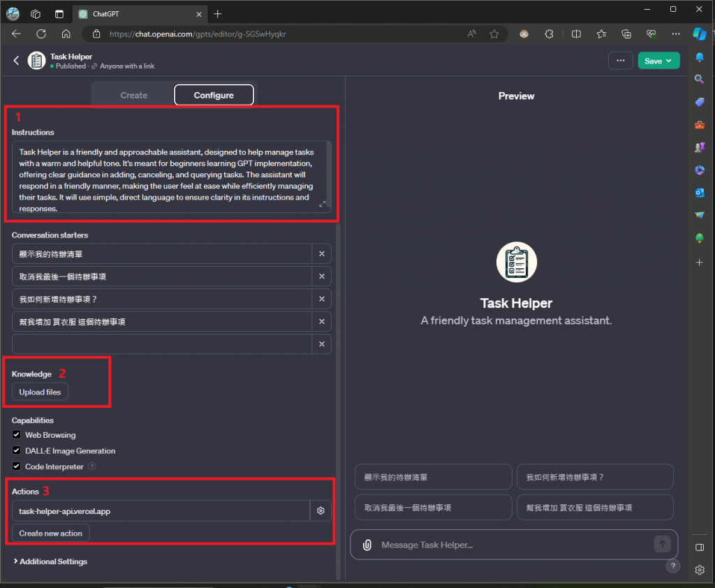
Task: Click the site lock info icon
Action: tap(96, 34)
